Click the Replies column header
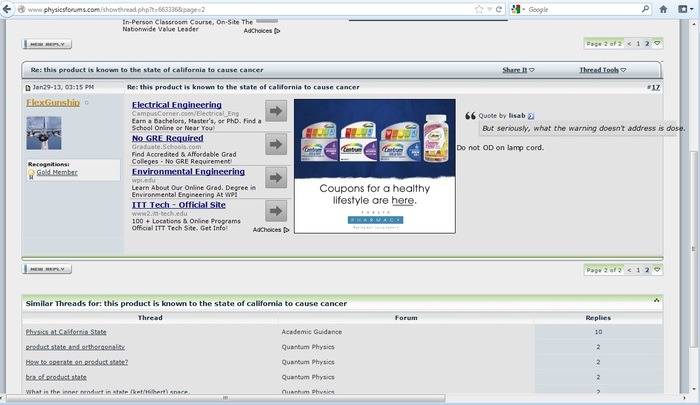The image size is (700, 405). click(598, 318)
